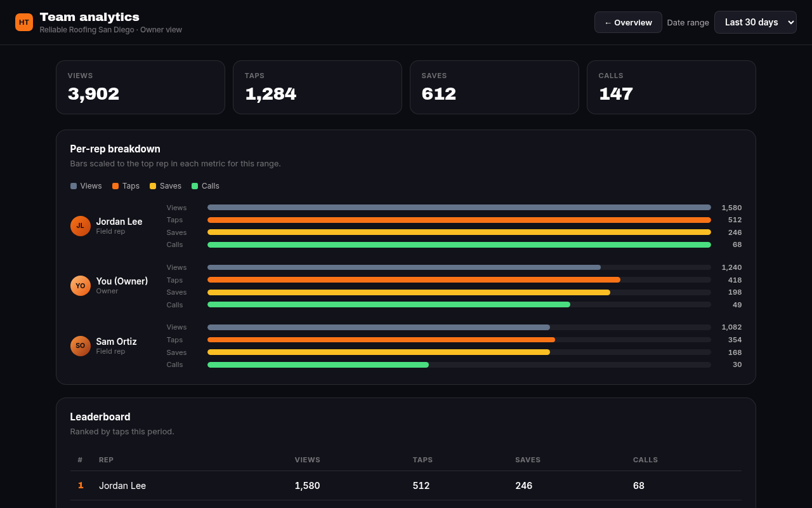This screenshot has height=508, width=812.
Task: Click the CALLS column header in Leaderboard
Action: (645, 460)
